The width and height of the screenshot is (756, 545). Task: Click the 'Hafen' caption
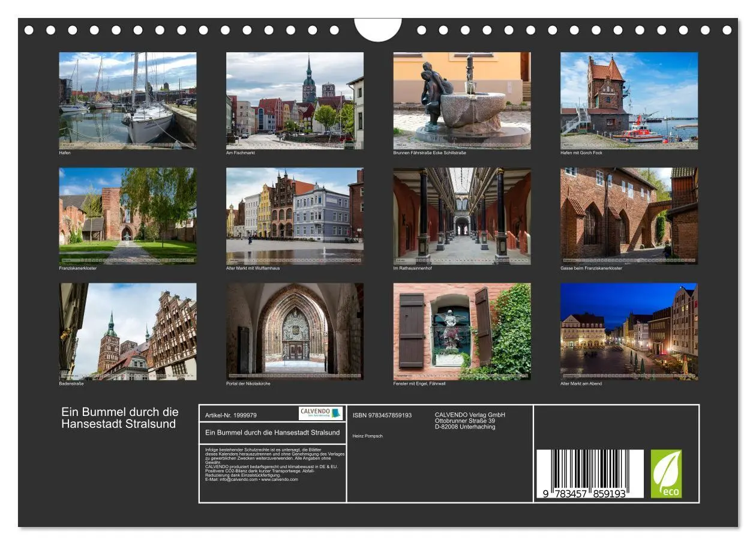65,153
